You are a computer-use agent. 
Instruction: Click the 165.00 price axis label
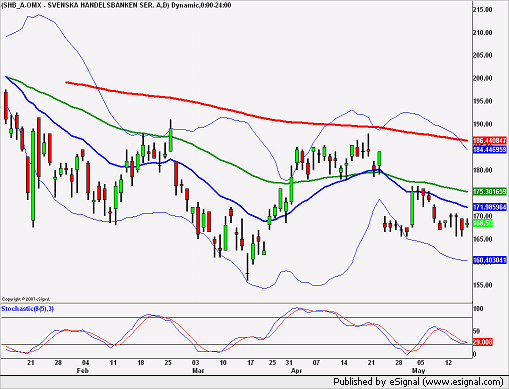click(482, 239)
